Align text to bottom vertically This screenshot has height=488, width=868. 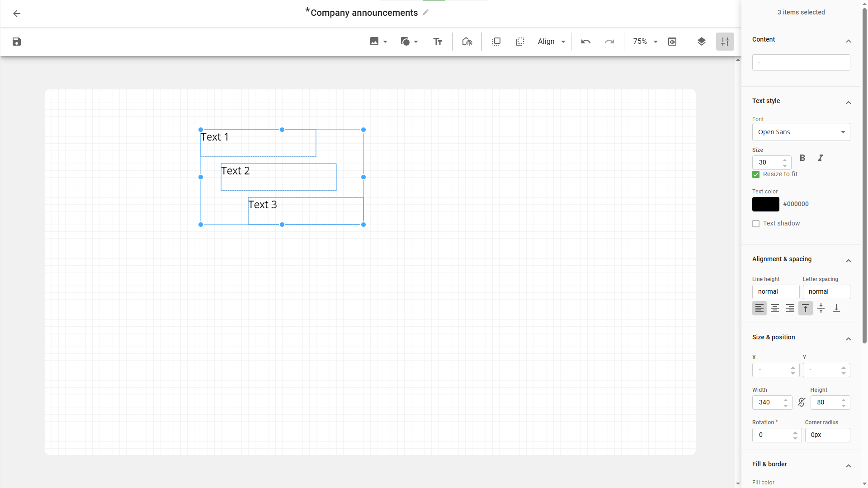pos(836,308)
